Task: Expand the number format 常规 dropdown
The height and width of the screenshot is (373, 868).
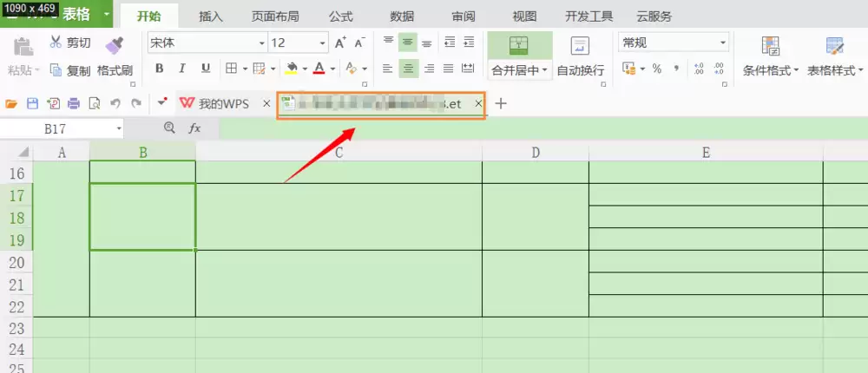Action: click(674, 43)
